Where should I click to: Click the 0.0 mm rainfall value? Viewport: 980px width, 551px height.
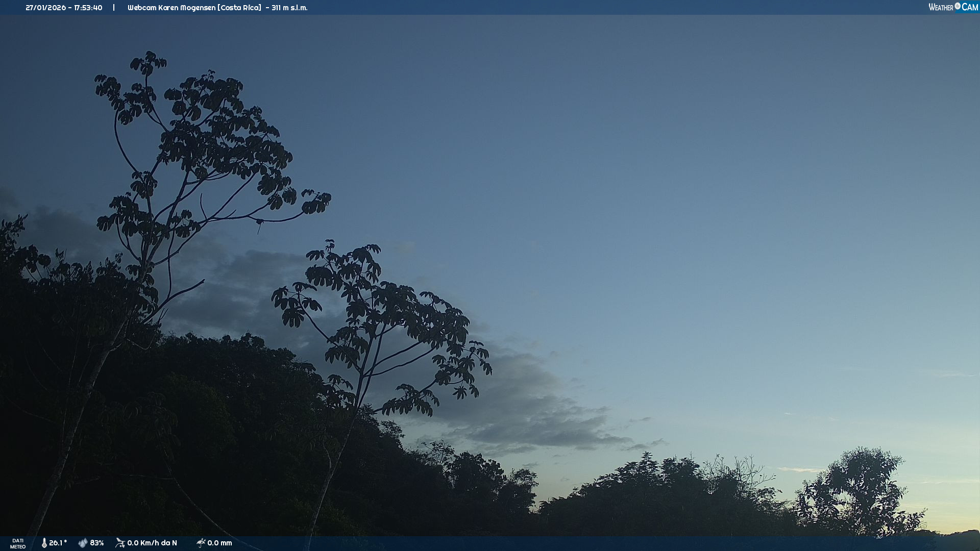point(219,543)
